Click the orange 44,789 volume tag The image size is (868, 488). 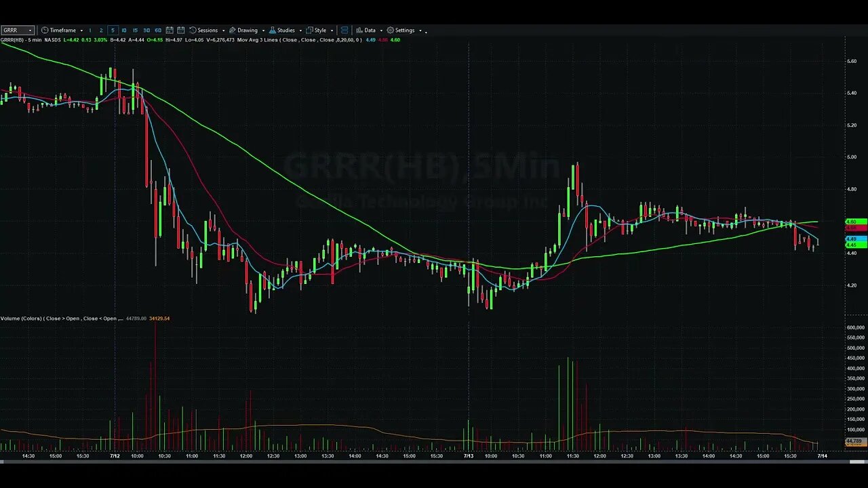point(855,442)
